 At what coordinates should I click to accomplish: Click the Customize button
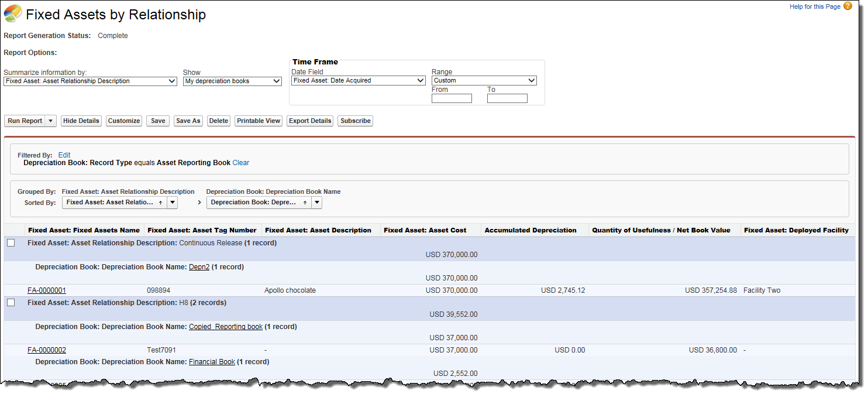click(124, 121)
